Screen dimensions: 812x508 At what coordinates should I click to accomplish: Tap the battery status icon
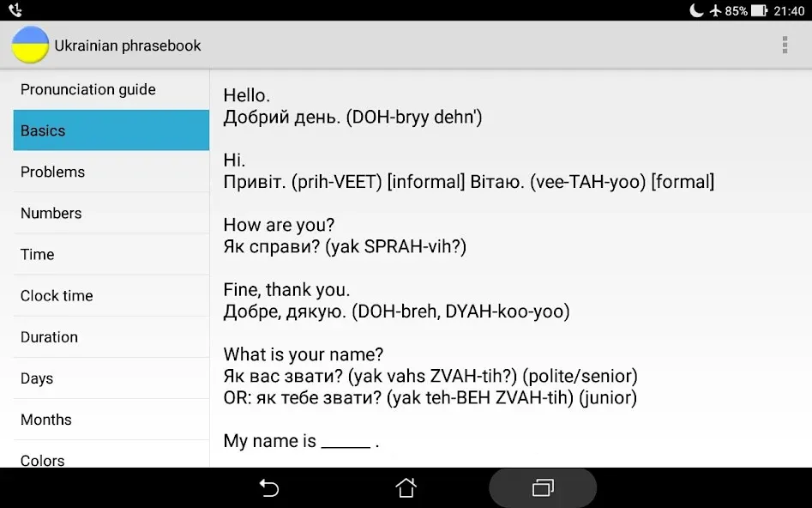(759, 10)
